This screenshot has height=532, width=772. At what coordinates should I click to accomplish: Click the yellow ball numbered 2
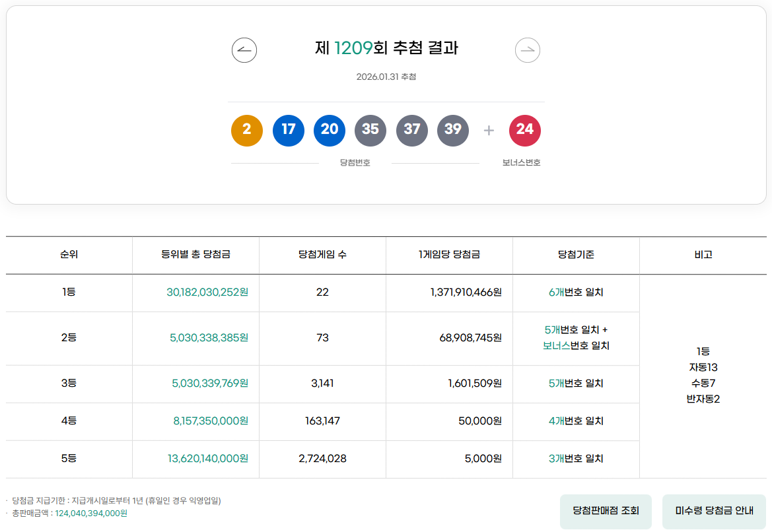point(247,131)
